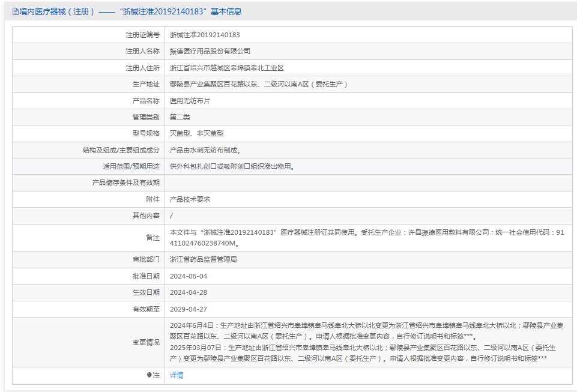The image size is (577, 392).
Task: Click the 备注 label
Action: [153, 238]
